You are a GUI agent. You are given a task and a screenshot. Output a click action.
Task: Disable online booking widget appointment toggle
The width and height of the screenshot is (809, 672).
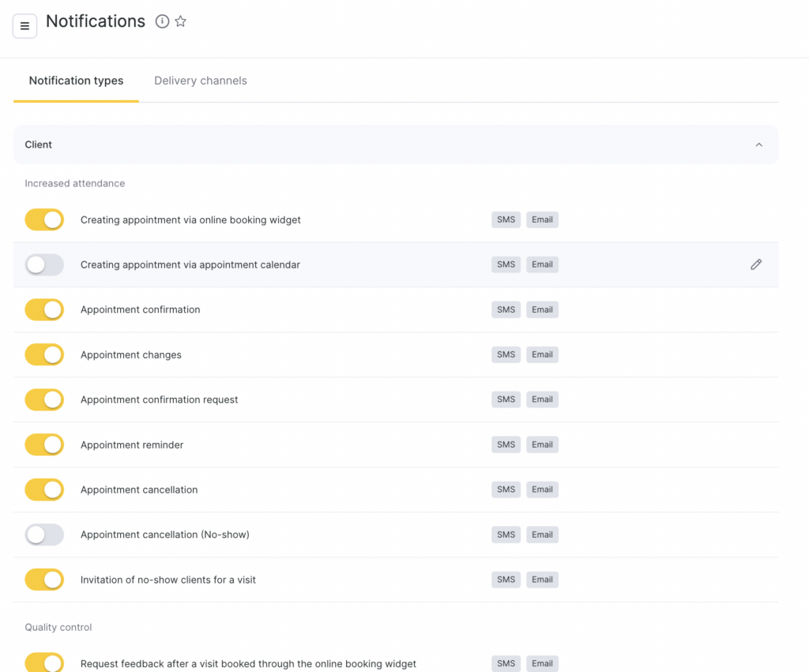[x=44, y=220]
